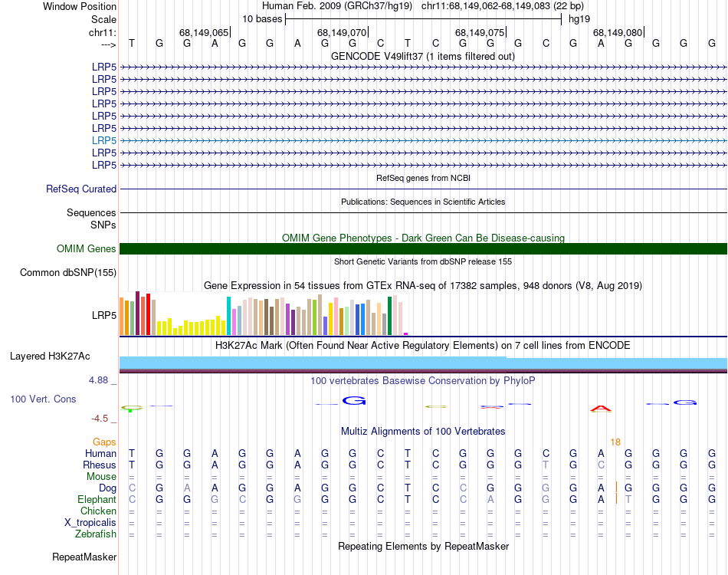Click the RepeatMasker track label
This screenshot has height=575, width=728.
(x=84, y=557)
